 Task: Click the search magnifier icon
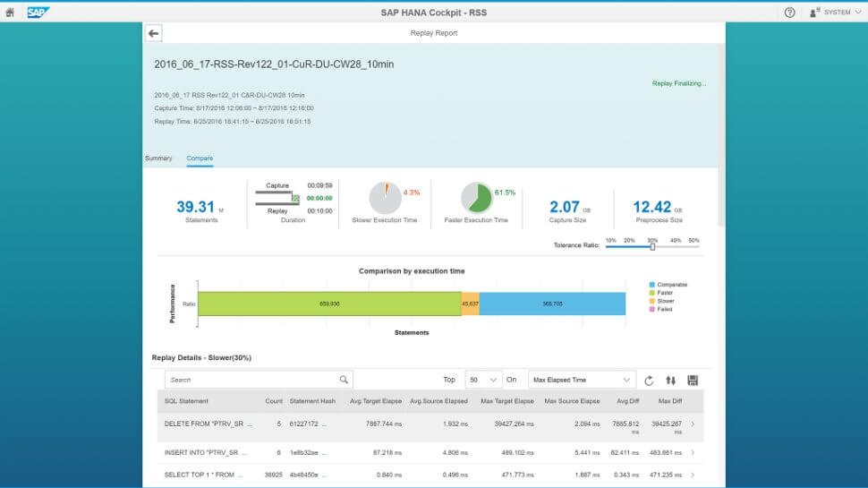(x=344, y=380)
